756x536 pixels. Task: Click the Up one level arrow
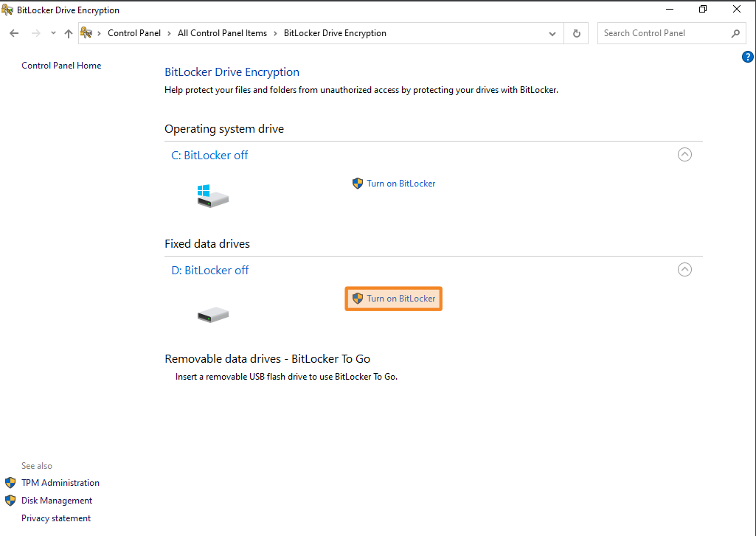(x=69, y=33)
